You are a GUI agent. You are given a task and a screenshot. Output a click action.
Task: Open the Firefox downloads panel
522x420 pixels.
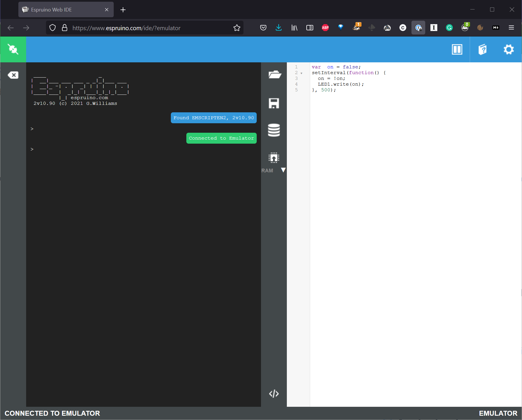(279, 28)
